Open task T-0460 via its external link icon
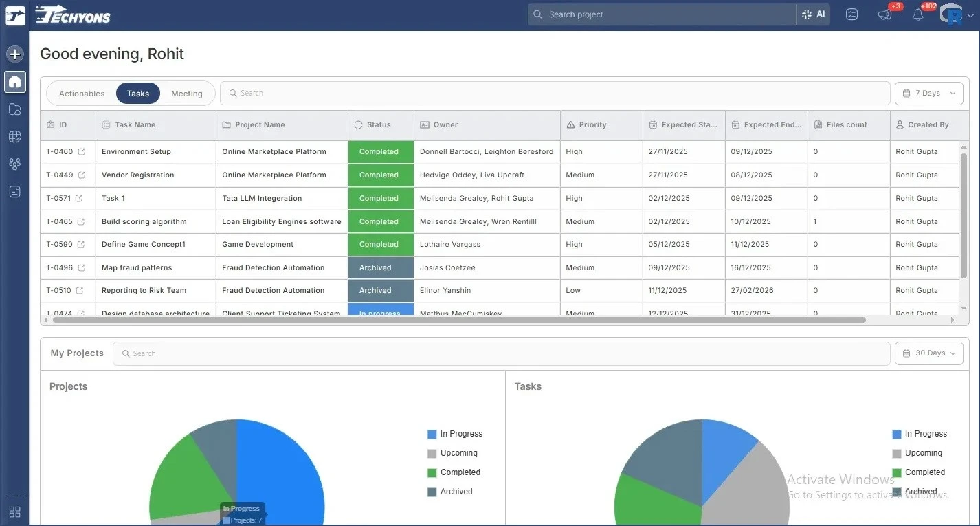The height and width of the screenshot is (526, 980). pyautogui.click(x=81, y=151)
